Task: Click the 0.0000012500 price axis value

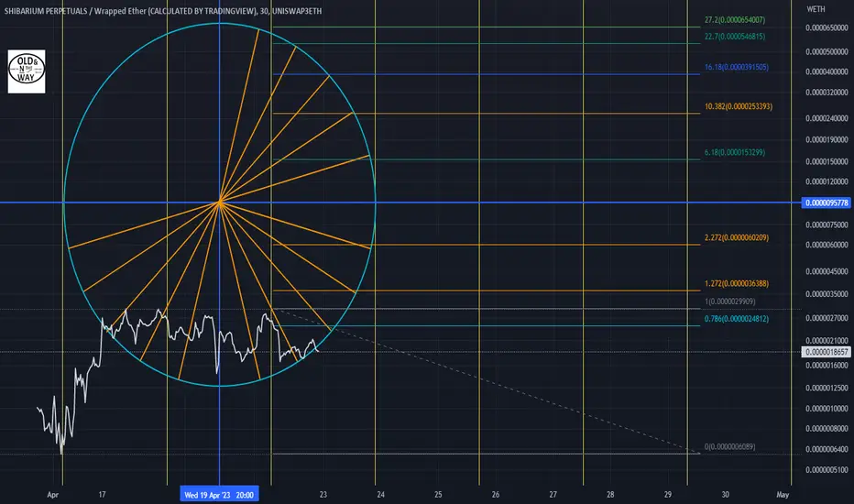Action: pyautogui.click(x=827, y=388)
